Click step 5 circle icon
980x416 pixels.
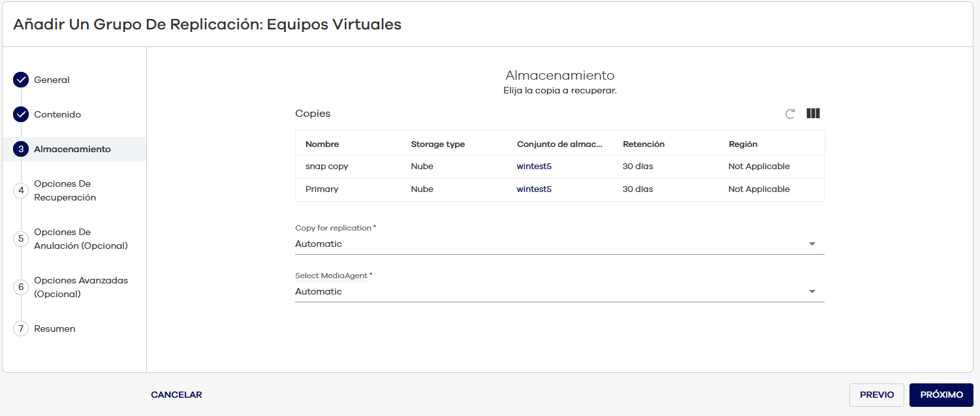21,238
